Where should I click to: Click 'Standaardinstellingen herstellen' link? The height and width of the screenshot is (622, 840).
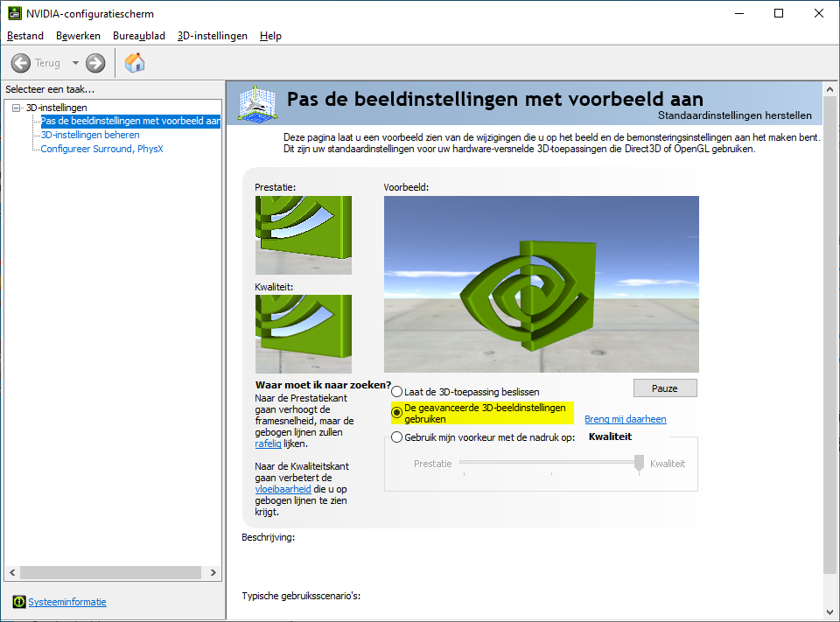click(734, 115)
